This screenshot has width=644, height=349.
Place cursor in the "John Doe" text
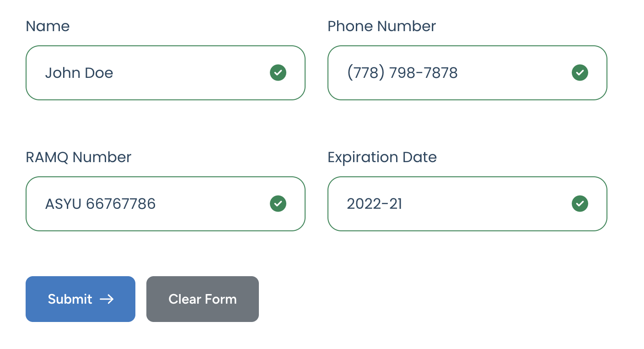[x=79, y=73]
